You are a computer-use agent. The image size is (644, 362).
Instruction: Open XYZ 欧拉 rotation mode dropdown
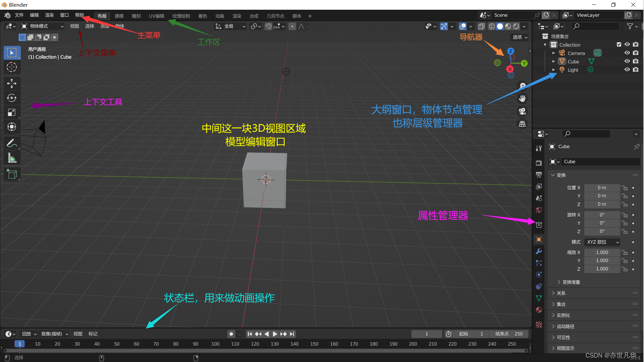click(x=602, y=242)
